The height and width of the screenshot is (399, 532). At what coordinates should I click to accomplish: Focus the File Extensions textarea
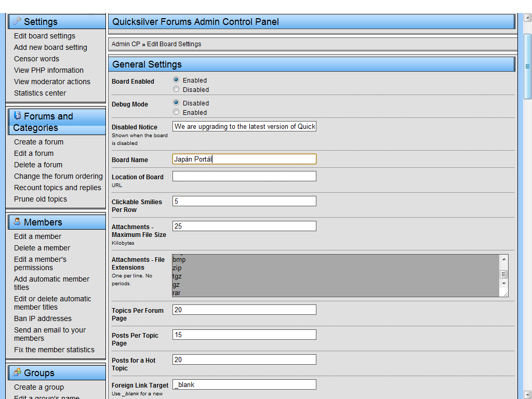pos(336,275)
